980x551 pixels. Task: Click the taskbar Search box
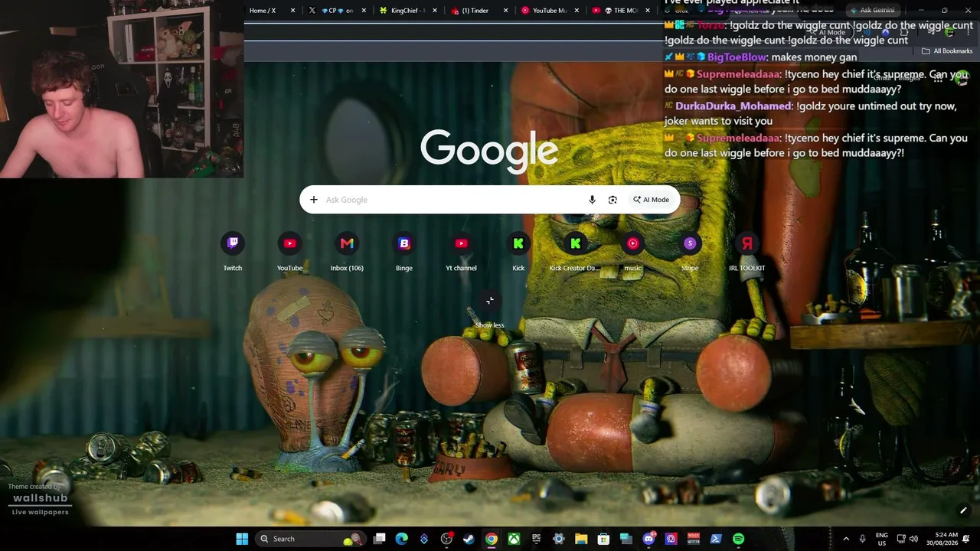tap(309, 539)
